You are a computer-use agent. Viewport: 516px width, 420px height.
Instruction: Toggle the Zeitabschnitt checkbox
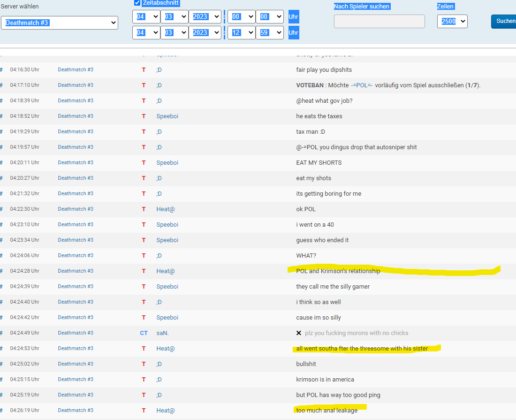pos(137,3)
